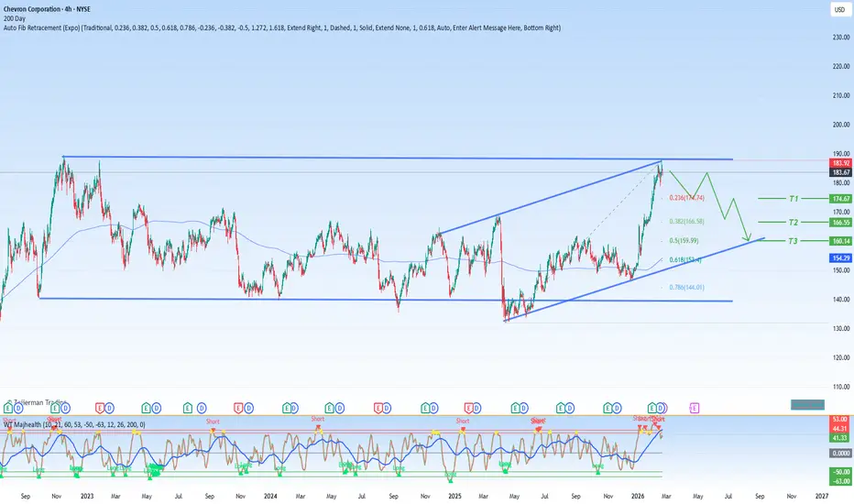Viewport: 854px width, 504px height.
Task: Click the green earnings marker near August 2025
Action: point(561,408)
